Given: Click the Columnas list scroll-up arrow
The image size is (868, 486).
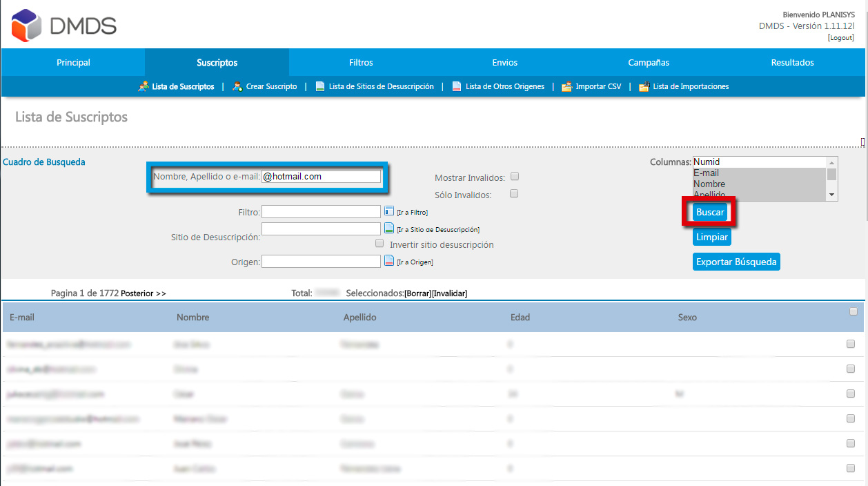Looking at the screenshot, I should tap(832, 162).
